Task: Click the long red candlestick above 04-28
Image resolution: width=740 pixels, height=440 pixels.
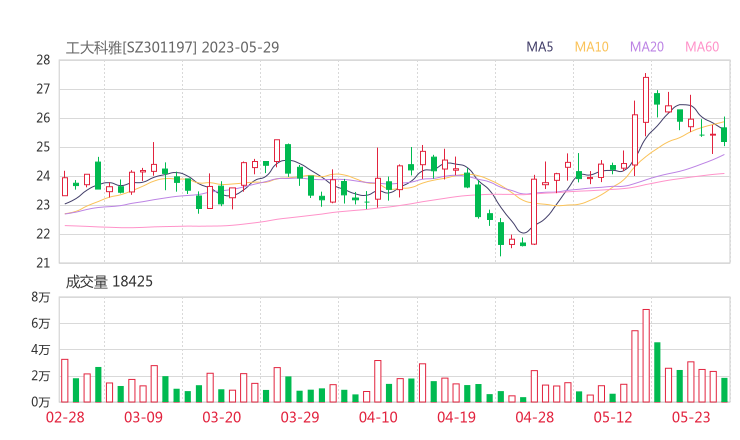Action: click(x=534, y=212)
